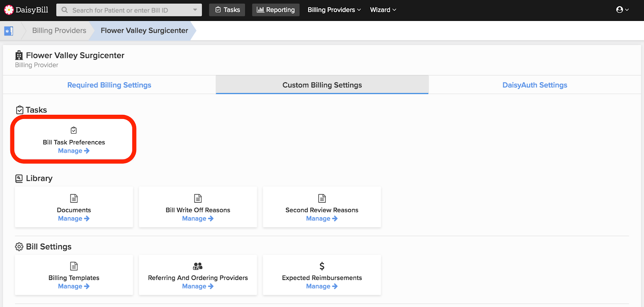644x307 pixels.
Task: Click the Documents card file icon
Action: tap(74, 198)
